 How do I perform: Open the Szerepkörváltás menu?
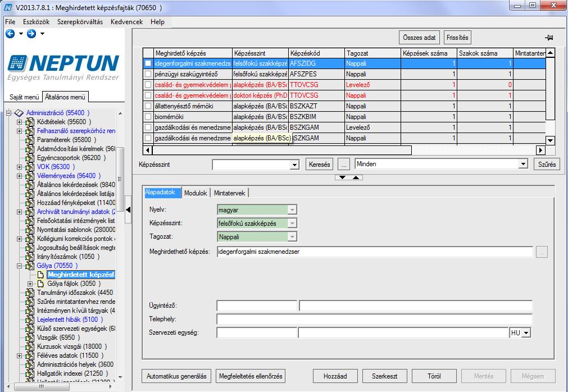coord(80,22)
